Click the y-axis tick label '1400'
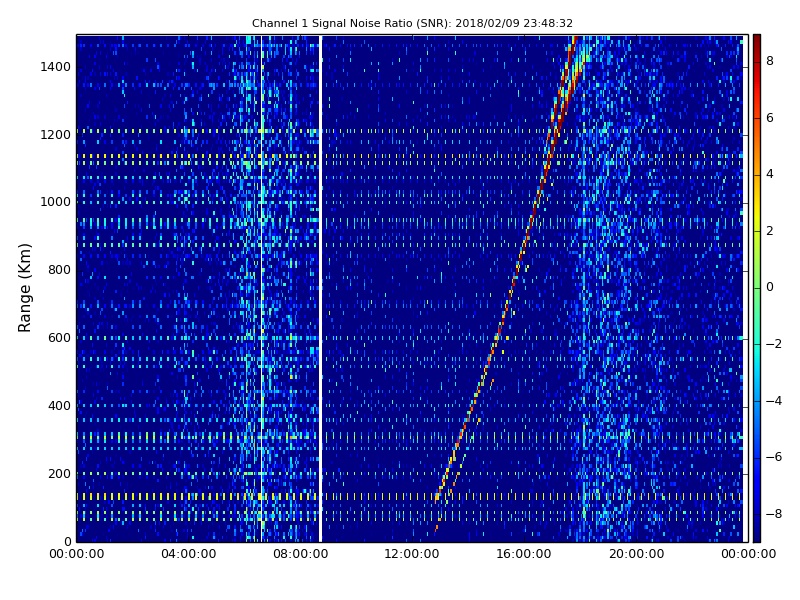 (x=55, y=67)
